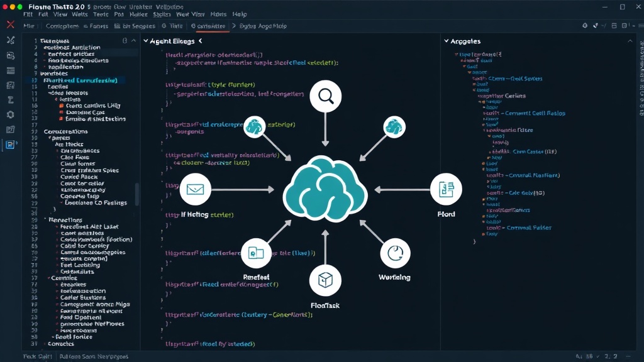Select 'Feredlinet Alet Latet' row in left tree
The width and height of the screenshot is (644, 362).
89,226
